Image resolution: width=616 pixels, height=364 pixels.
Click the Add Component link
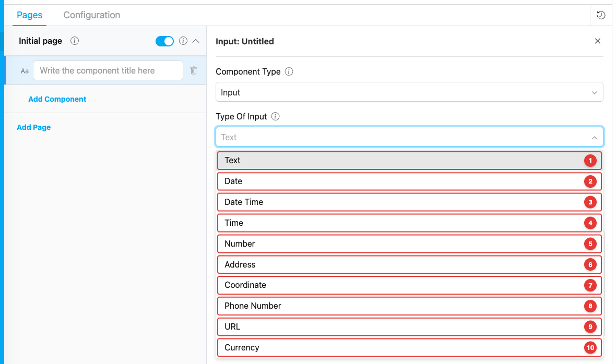pyautogui.click(x=57, y=99)
